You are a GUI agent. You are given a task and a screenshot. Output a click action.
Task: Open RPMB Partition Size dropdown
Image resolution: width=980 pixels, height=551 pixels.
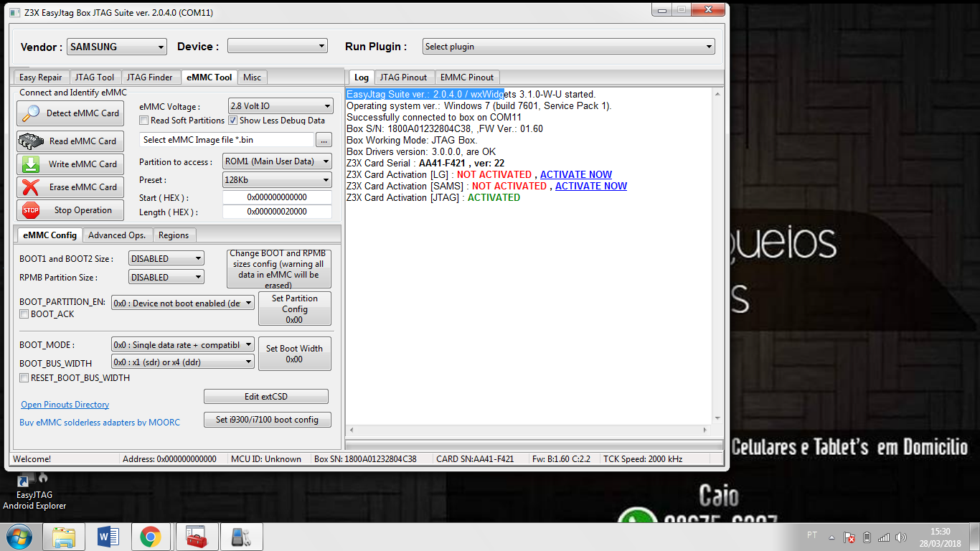[x=166, y=277]
